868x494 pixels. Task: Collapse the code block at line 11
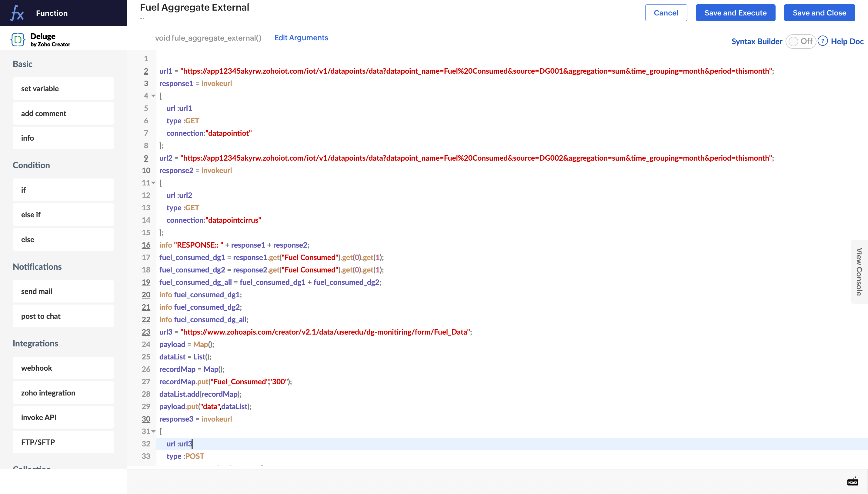(153, 183)
